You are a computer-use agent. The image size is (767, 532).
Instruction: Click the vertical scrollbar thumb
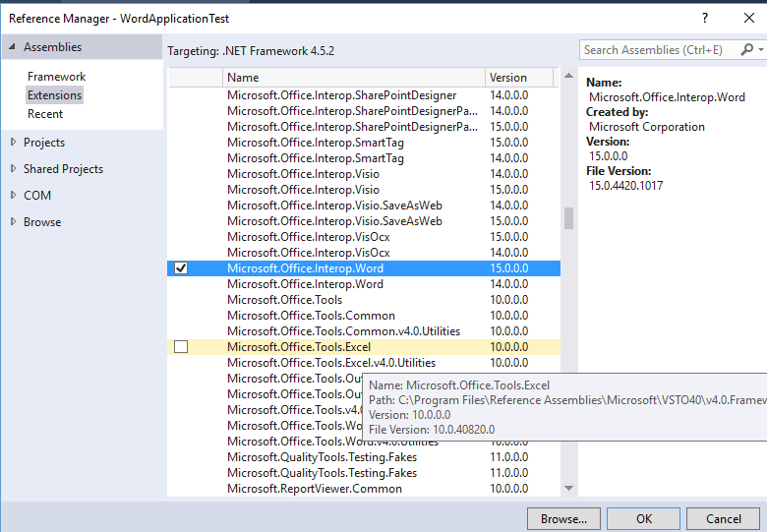click(x=568, y=218)
